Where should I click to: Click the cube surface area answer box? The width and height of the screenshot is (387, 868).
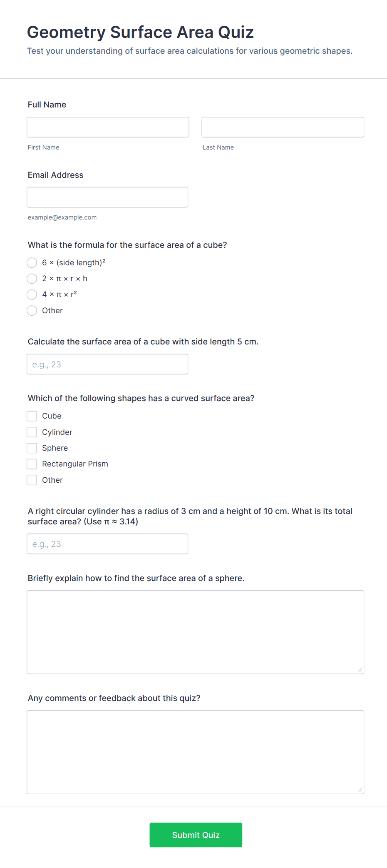pyautogui.click(x=107, y=364)
